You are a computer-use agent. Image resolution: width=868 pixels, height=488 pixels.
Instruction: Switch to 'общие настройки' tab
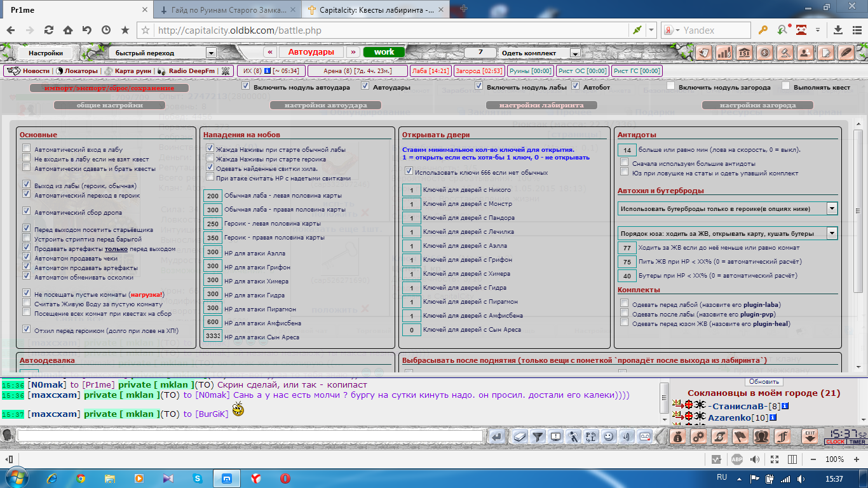click(x=109, y=105)
